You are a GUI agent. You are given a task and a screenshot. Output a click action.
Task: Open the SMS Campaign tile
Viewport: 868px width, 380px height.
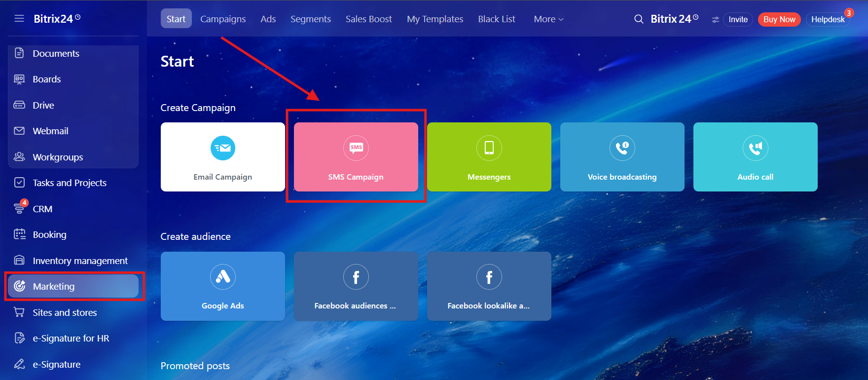tap(356, 157)
